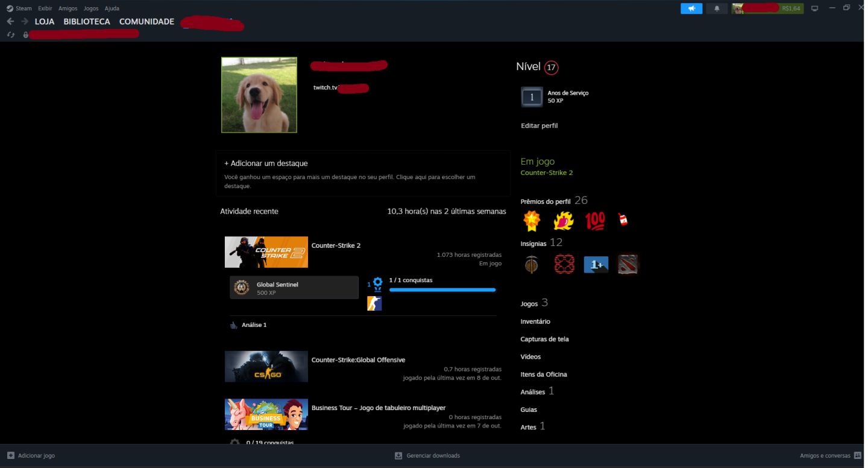Click the download icon beside Gerenciar downloads
This screenshot has width=868, height=468.
[398, 455]
